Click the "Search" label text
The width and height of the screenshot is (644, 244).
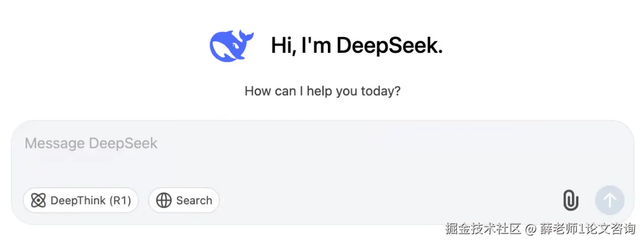point(194,200)
